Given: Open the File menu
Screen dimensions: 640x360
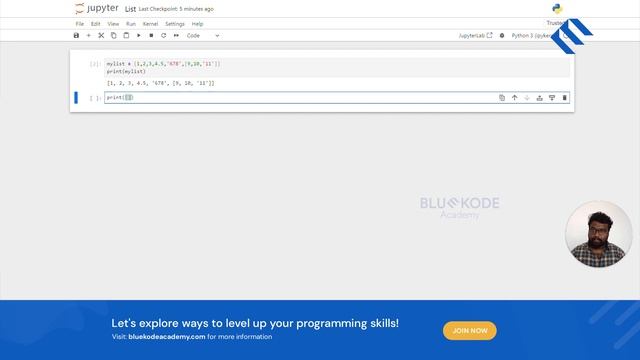Looking at the screenshot, I should (80, 24).
